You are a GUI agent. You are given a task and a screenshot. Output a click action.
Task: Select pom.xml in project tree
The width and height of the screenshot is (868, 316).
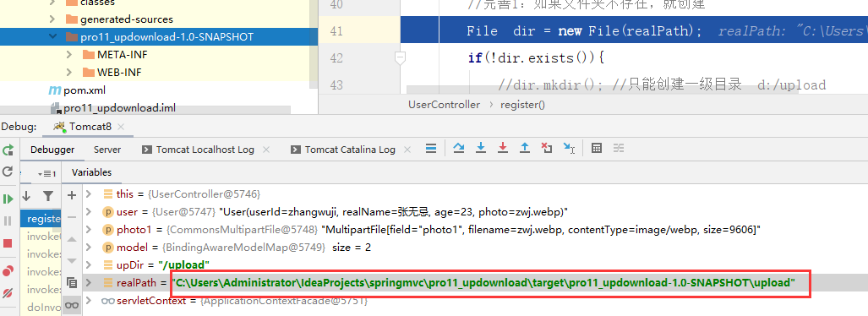(x=77, y=90)
